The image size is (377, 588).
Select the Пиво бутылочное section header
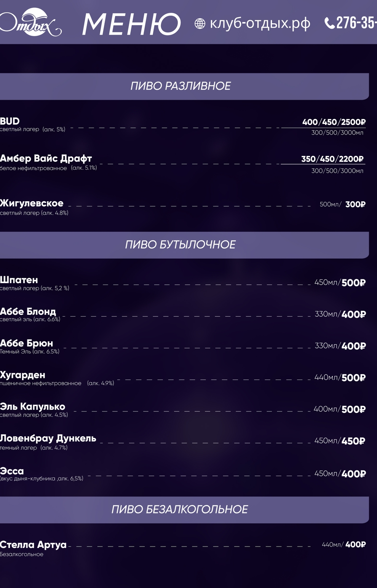click(x=181, y=245)
